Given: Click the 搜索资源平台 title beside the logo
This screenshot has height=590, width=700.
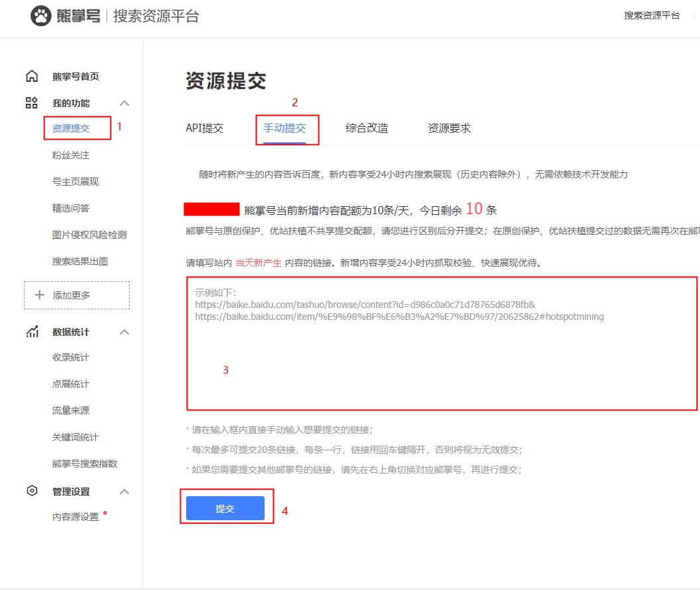Looking at the screenshot, I should point(156,16).
